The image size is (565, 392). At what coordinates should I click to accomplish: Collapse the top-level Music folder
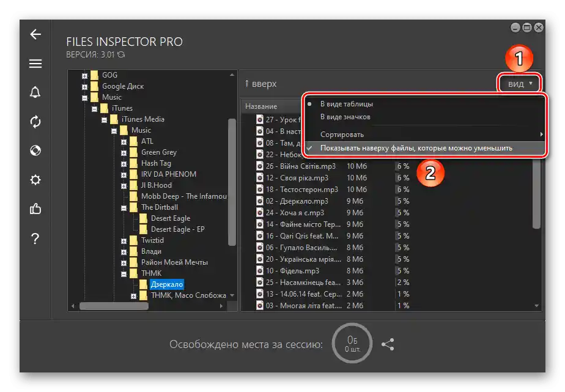point(84,98)
